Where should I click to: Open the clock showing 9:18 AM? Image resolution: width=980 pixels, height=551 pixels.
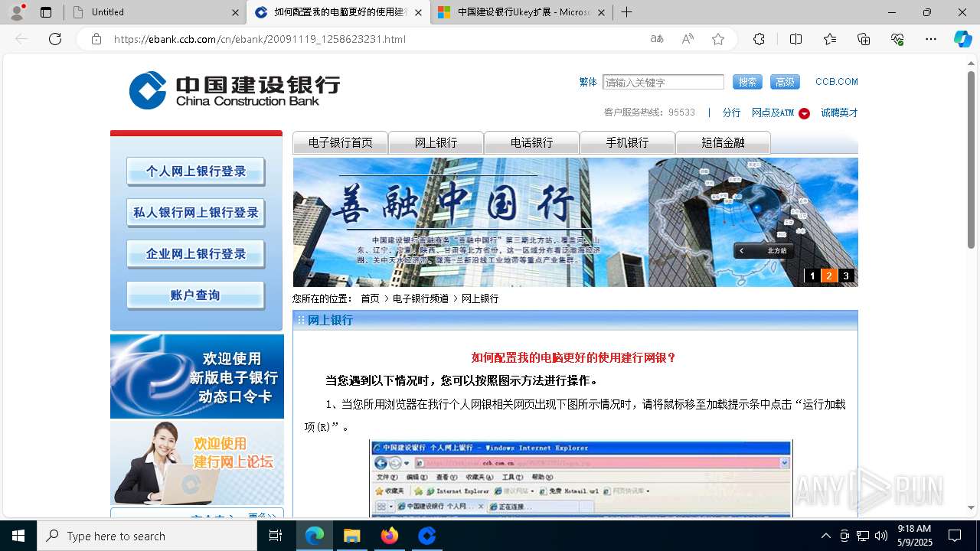914,536
